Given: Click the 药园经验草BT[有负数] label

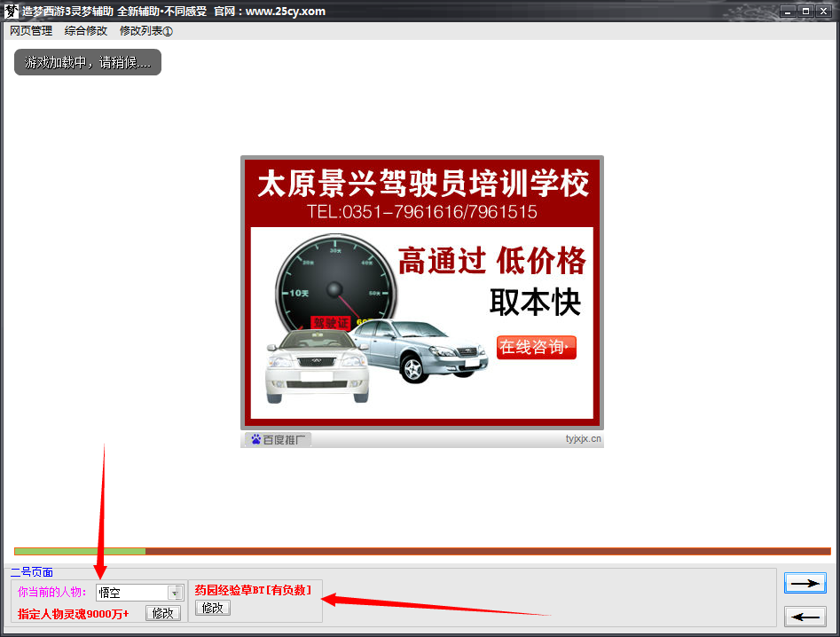Looking at the screenshot, I should pyautogui.click(x=253, y=590).
